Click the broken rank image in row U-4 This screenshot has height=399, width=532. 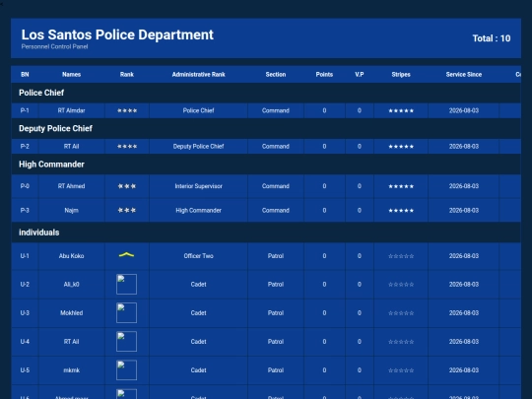[126, 341]
